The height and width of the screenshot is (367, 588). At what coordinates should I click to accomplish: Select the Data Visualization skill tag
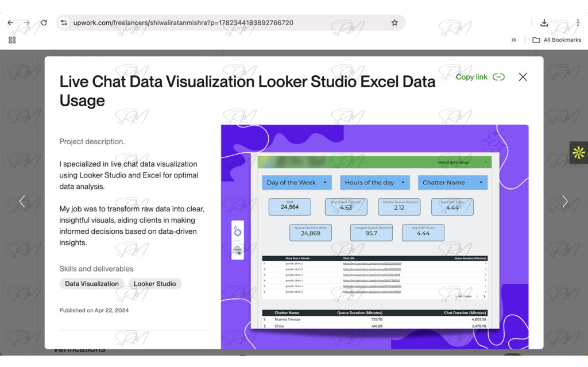[92, 284]
